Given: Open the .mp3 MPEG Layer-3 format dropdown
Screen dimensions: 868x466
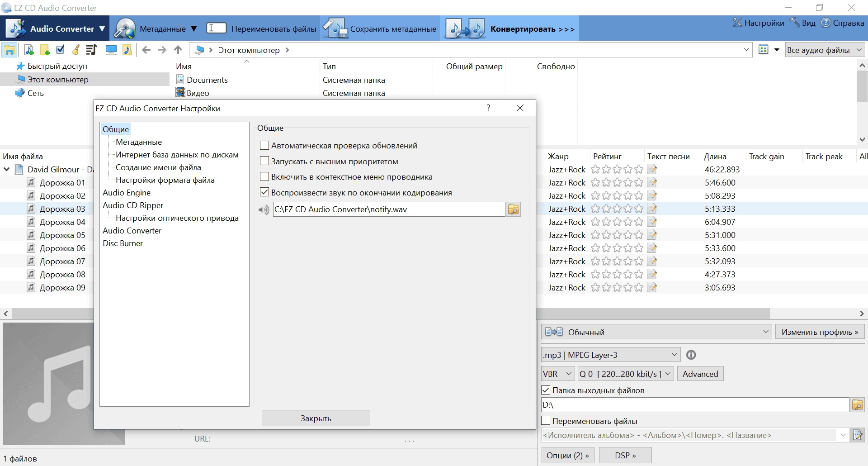Looking at the screenshot, I should pos(611,355).
